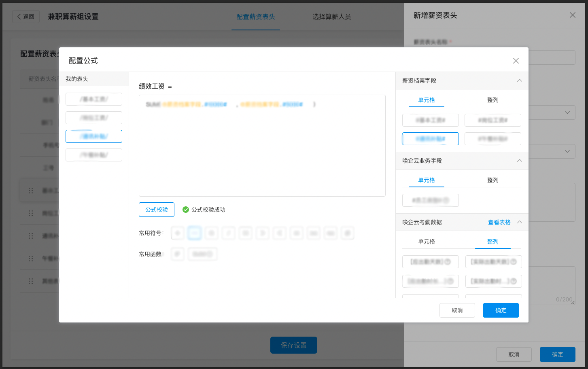Close the 配置公式 dialog
This screenshot has height=369, width=588.
point(516,61)
